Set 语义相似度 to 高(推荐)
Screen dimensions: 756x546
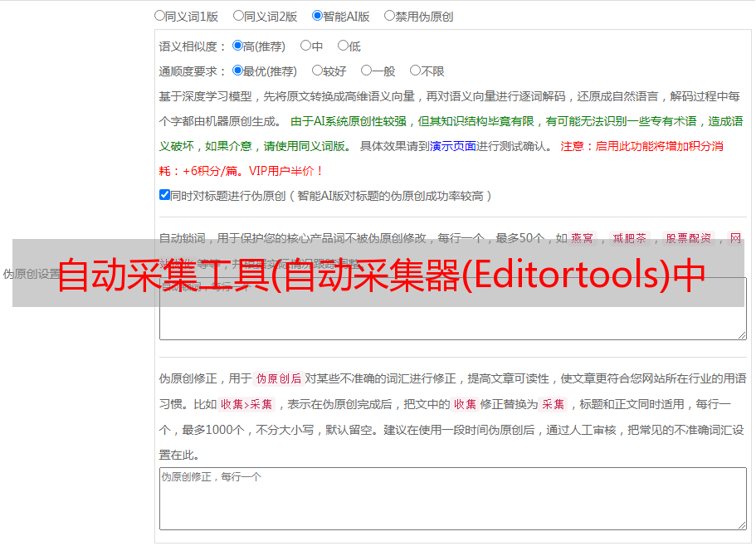pos(238,46)
